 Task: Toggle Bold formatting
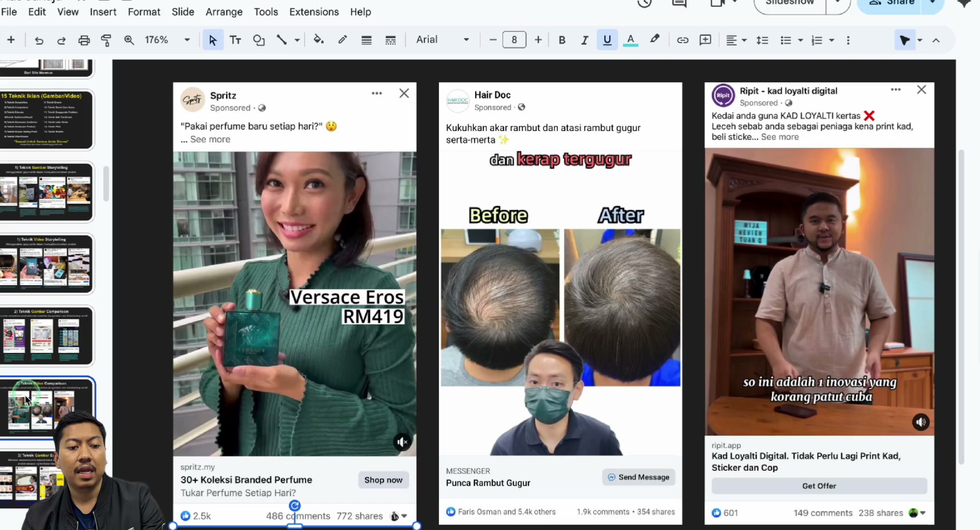click(x=562, y=40)
